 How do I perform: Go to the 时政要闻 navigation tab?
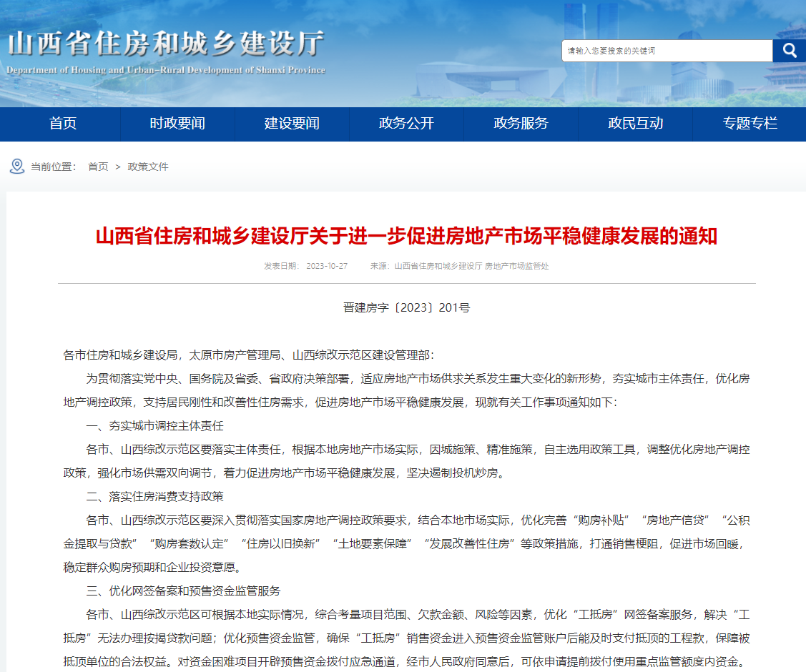(177, 124)
